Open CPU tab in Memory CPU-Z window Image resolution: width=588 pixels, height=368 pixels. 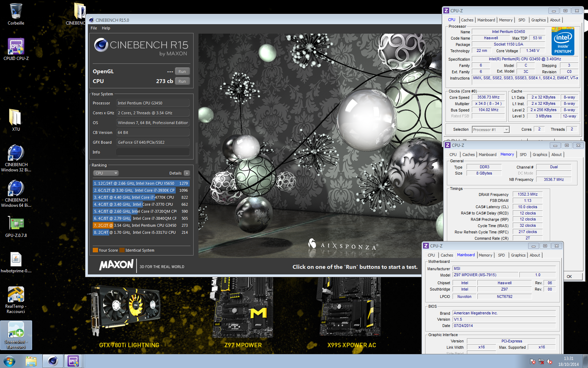[453, 155]
